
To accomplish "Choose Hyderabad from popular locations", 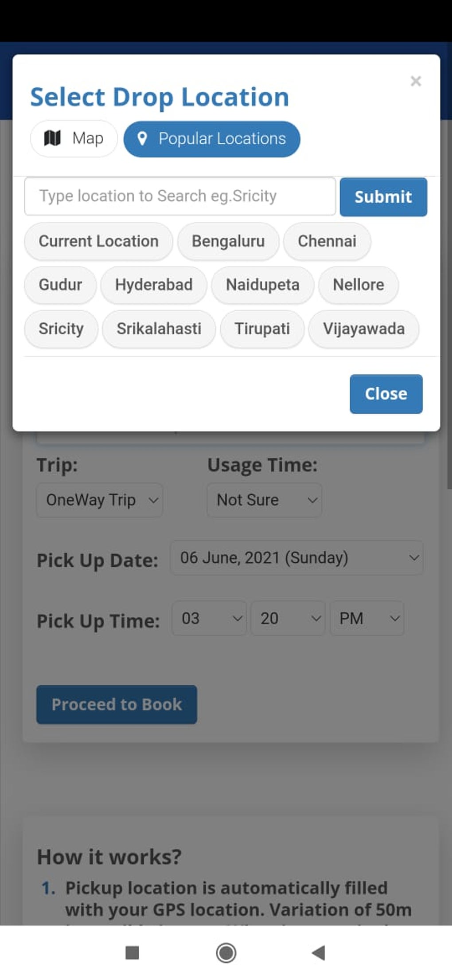I will (x=154, y=285).
